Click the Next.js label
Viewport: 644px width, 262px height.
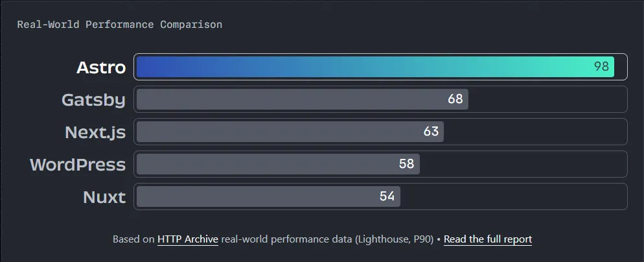(95, 132)
